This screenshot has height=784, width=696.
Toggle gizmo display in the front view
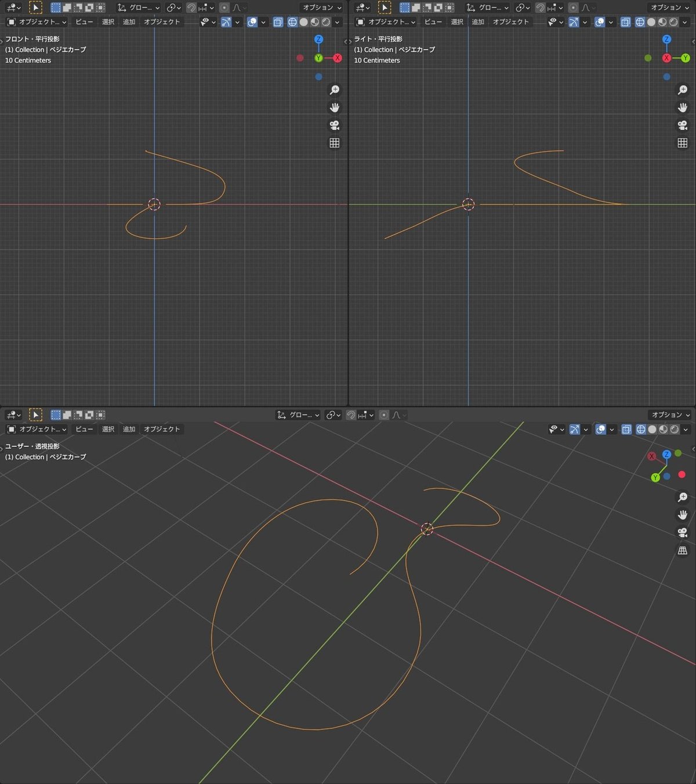(226, 22)
